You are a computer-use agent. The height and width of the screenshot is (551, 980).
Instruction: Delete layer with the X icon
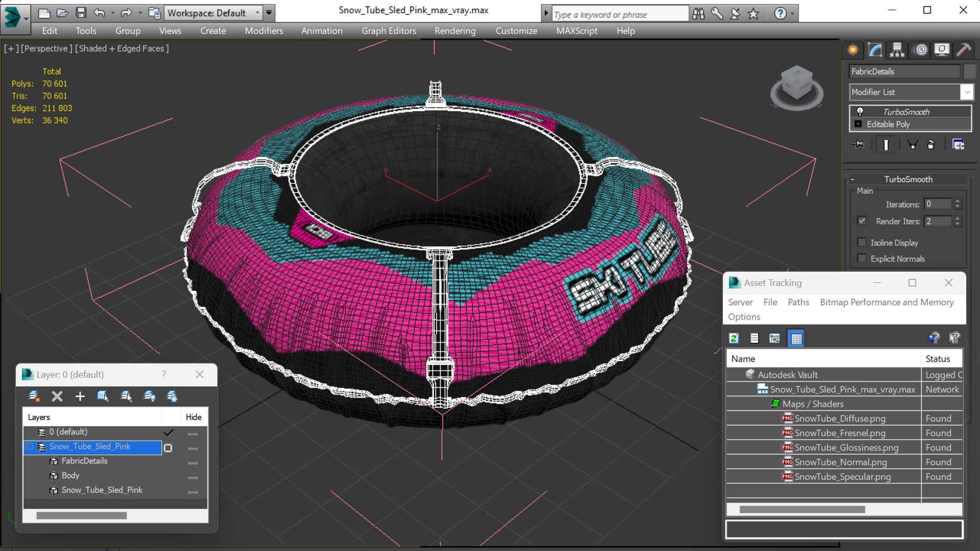pos(57,396)
